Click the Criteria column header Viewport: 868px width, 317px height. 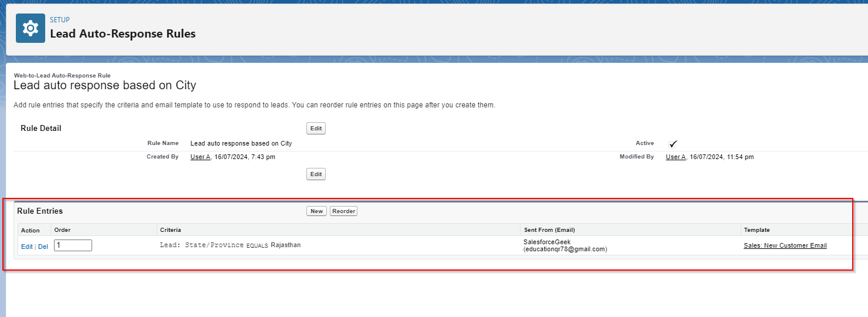point(171,230)
